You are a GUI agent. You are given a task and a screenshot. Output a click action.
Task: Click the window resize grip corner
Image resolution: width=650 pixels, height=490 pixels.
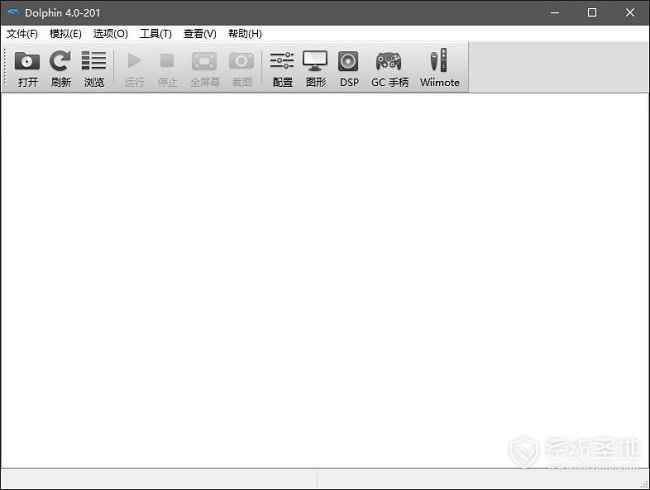click(x=644, y=484)
